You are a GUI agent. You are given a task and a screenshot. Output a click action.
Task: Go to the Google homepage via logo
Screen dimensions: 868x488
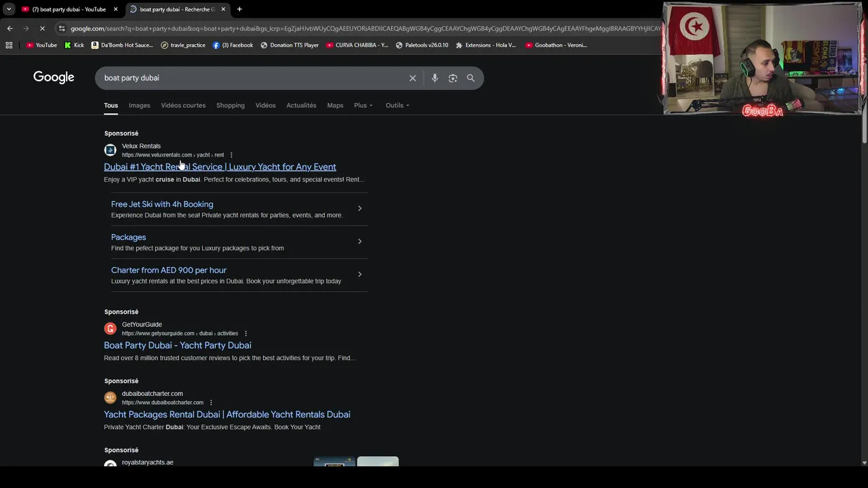point(54,77)
